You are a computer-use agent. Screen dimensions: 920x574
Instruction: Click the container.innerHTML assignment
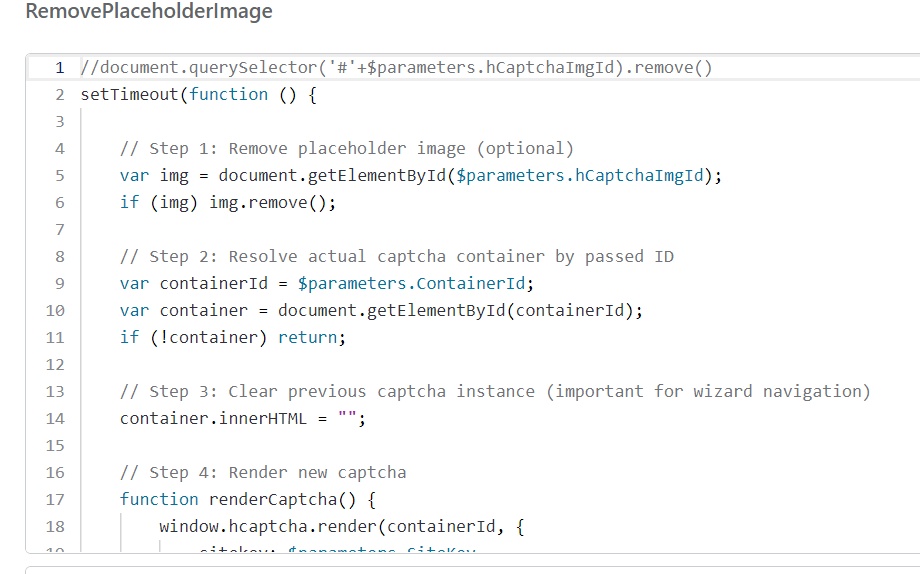(x=213, y=419)
